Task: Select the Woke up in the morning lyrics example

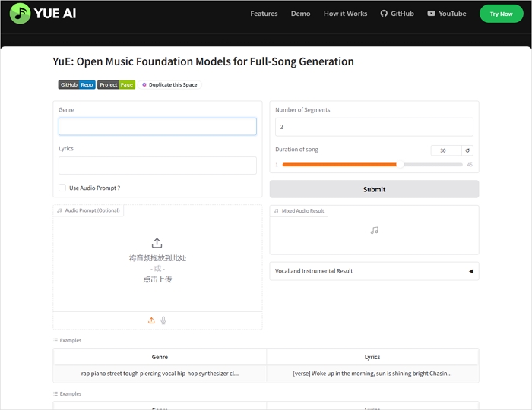Action: pos(372,374)
